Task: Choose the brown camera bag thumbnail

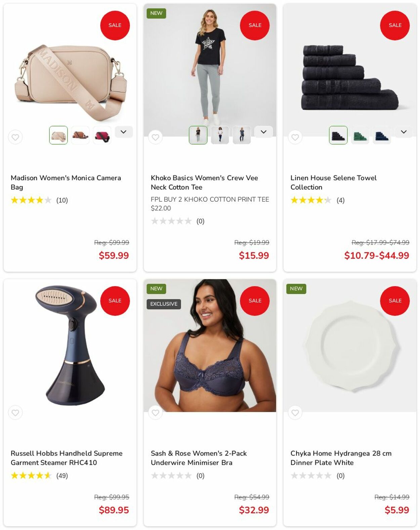Action: point(80,135)
